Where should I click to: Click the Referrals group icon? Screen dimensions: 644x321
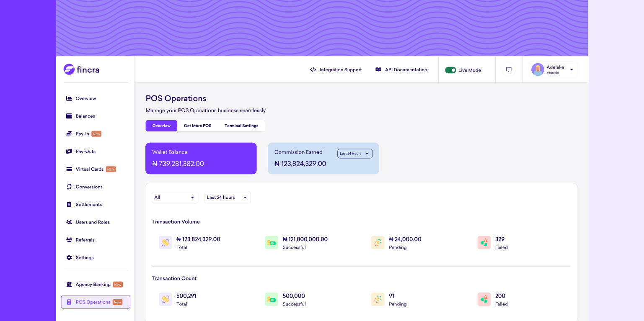[69, 240]
